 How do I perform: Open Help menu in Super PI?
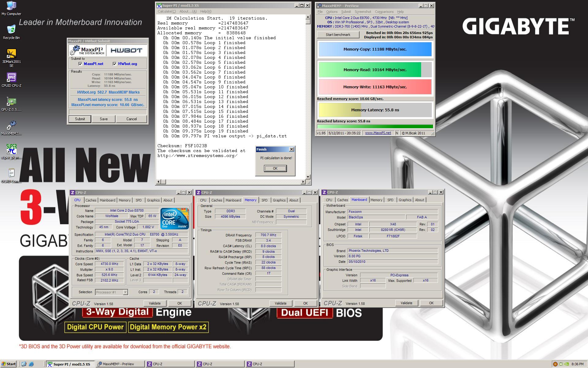205,11
